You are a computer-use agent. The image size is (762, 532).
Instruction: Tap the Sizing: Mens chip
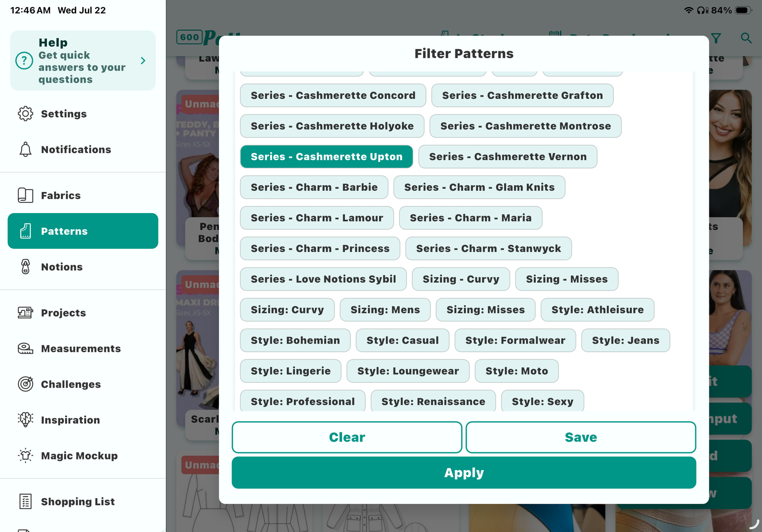pos(385,310)
